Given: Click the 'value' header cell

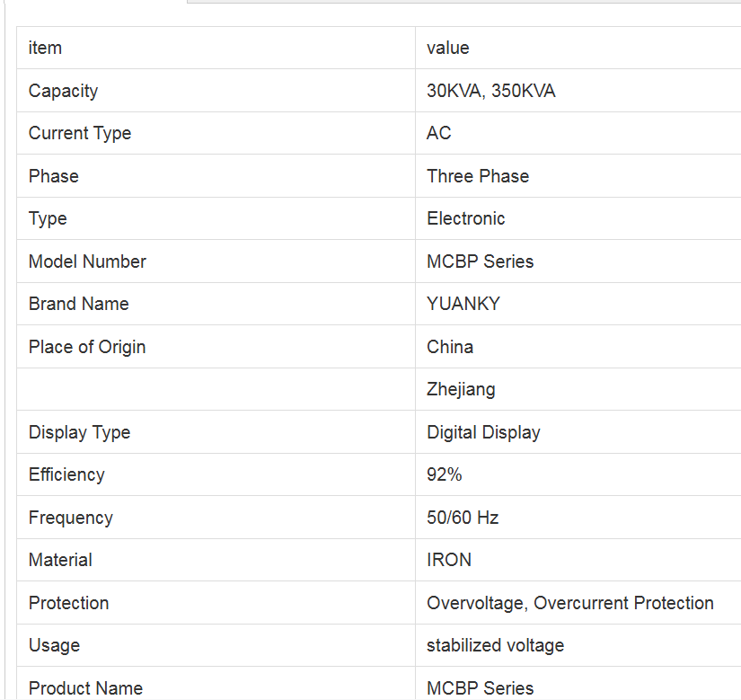Looking at the screenshot, I should tap(448, 48).
